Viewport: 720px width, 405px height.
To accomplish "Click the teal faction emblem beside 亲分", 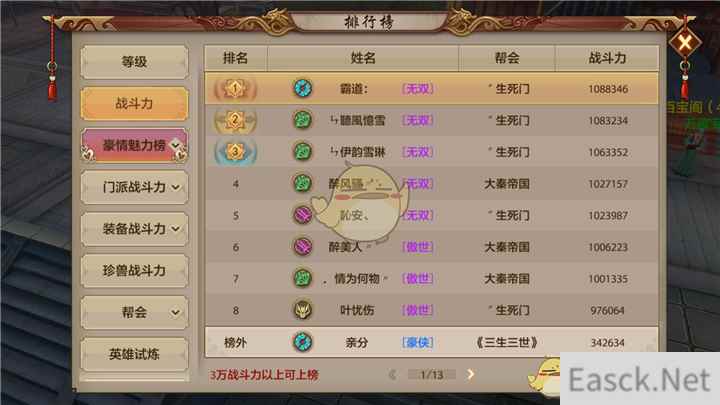I will [x=303, y=342].
